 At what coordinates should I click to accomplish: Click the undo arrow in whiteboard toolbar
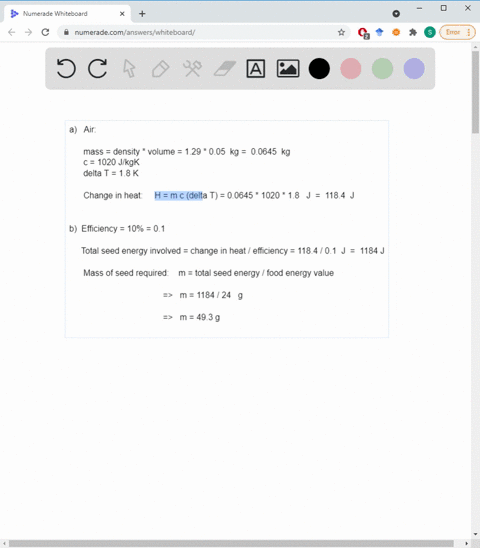[x=66, y=68]
